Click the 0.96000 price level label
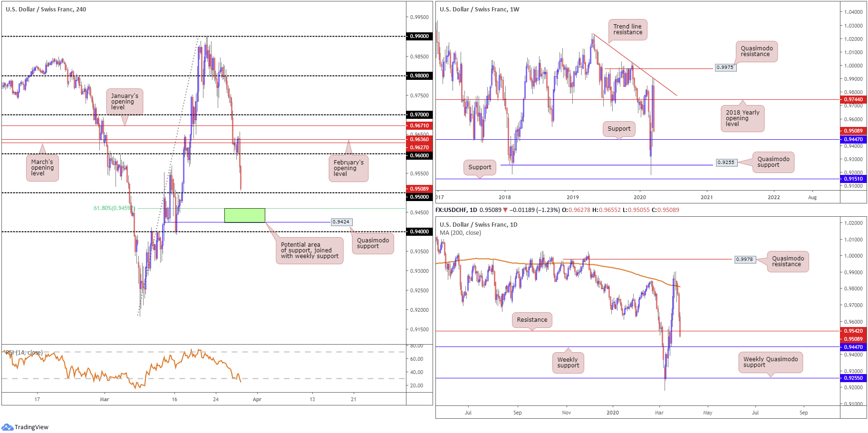Viewport: 868px width, 433px height. coord(419,155)
